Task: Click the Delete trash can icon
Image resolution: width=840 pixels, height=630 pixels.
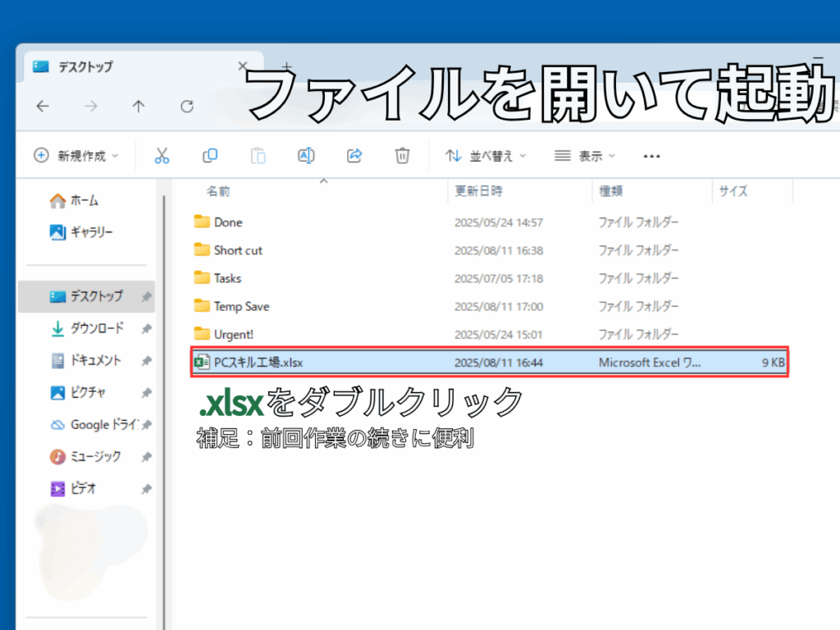Action: point(402,156)
